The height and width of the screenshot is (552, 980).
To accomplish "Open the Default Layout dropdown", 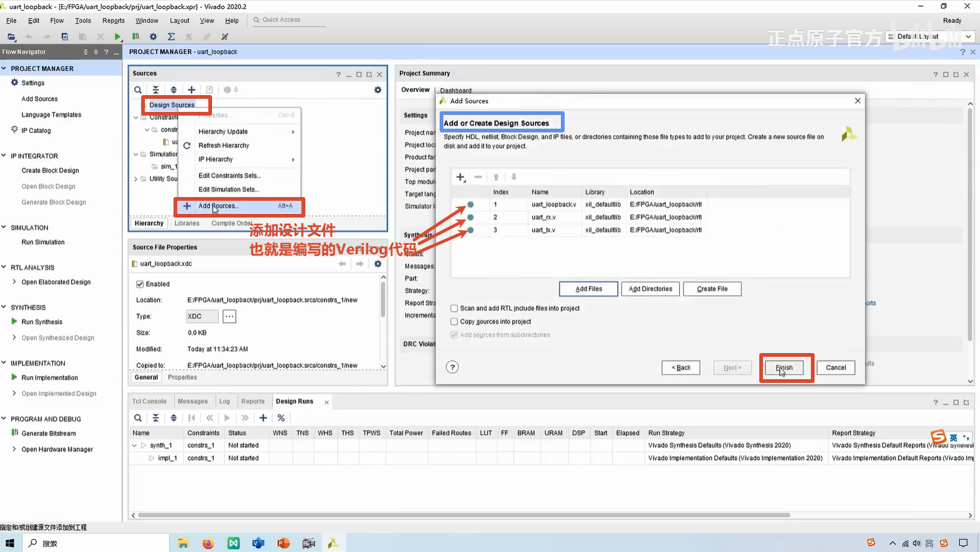I will pos(930,37).
